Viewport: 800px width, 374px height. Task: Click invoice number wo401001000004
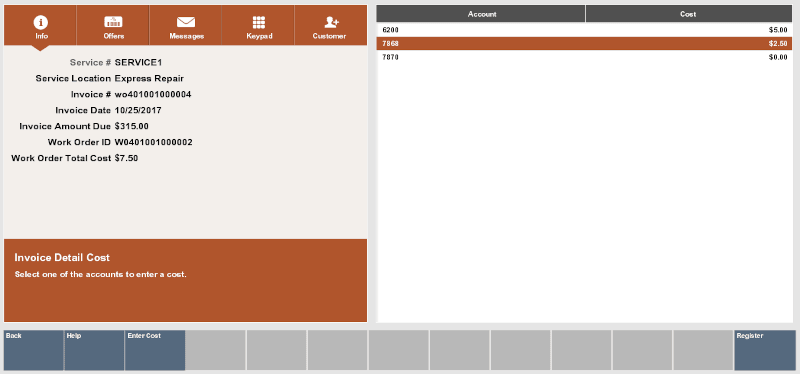click(x=153, y=94)
